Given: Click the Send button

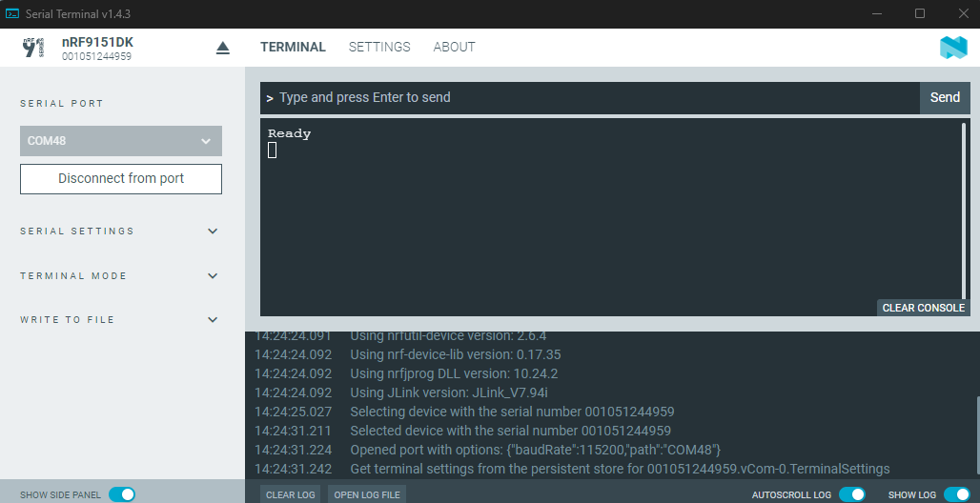Looking at the screenshot, I should point(945,97).
